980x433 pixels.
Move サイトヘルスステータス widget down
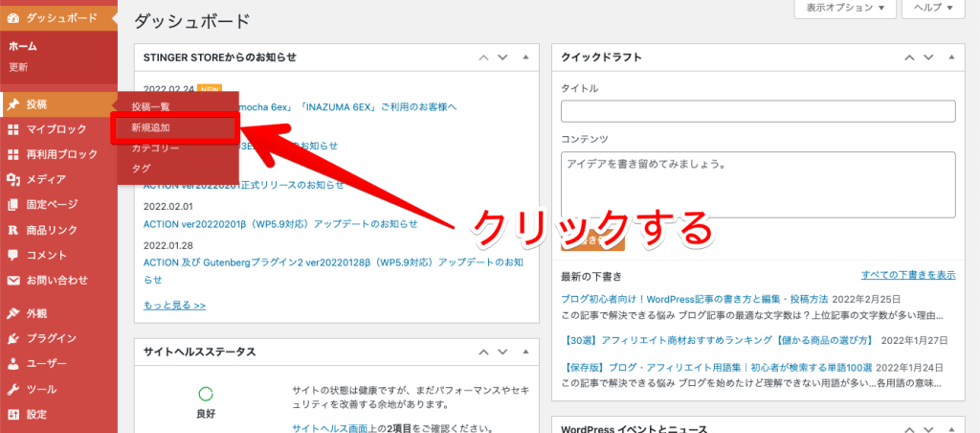click(x=502, y=352)
